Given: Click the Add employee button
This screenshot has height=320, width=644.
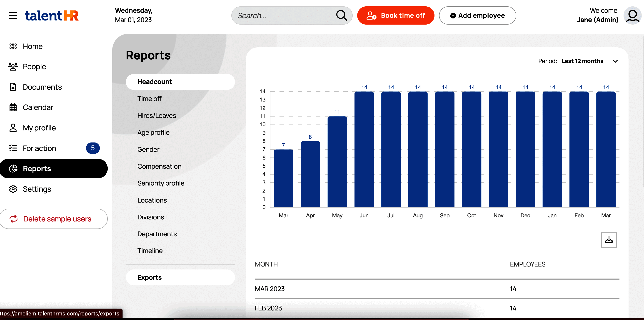Looking at the screenshot, I should tap(477, 15).
